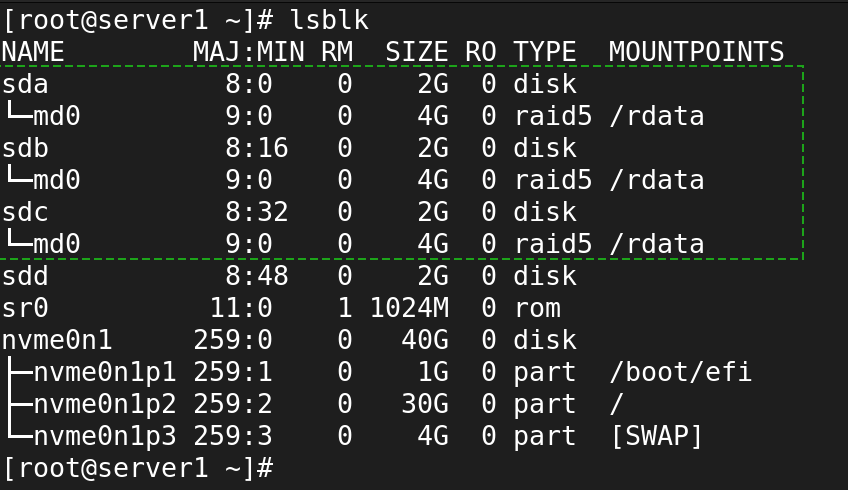Click the 8:48 device number
Viewport: 848px width, 490px height.
point(257,276)
